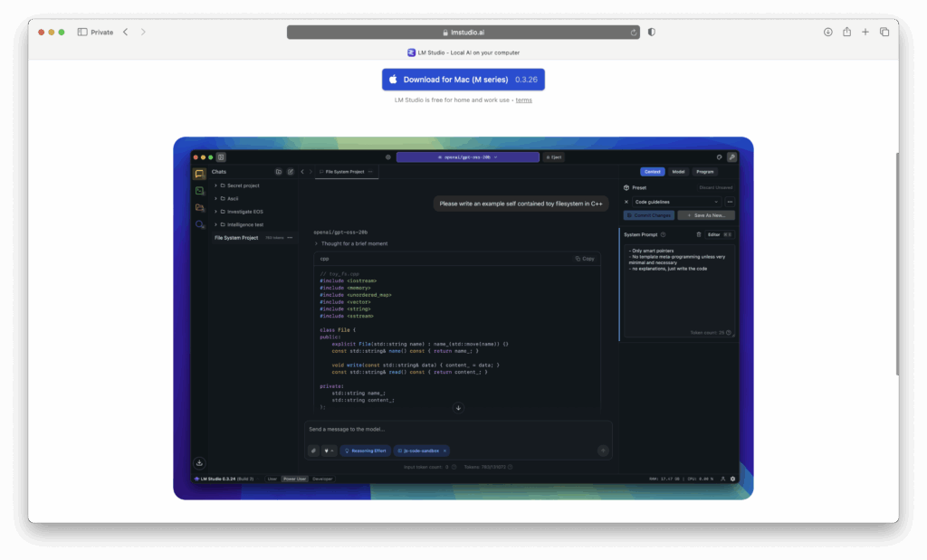Remove js-code-sandbox integration with its X
The width and height of the screenshot is (927, 560).
444,451
